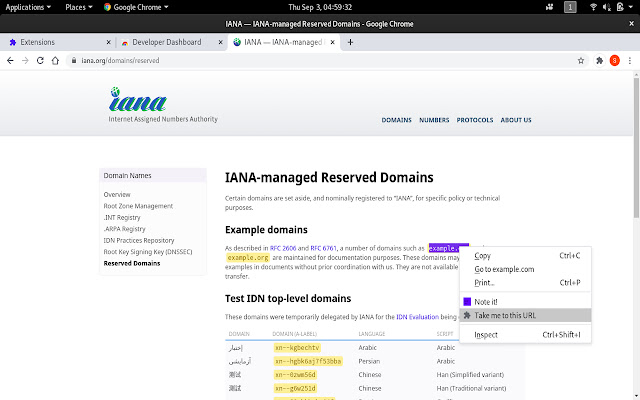Image resolution: width=640 pixels, height=400 pixels.
Task: Close the Chrome window
Action: (x=631, y=24)
